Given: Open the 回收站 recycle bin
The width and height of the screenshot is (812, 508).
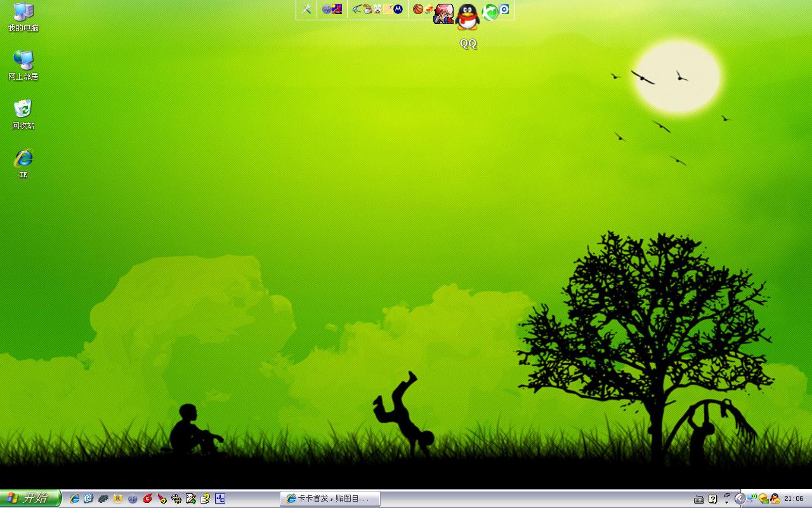Looking at the screenshot, I should pos(23,114).
